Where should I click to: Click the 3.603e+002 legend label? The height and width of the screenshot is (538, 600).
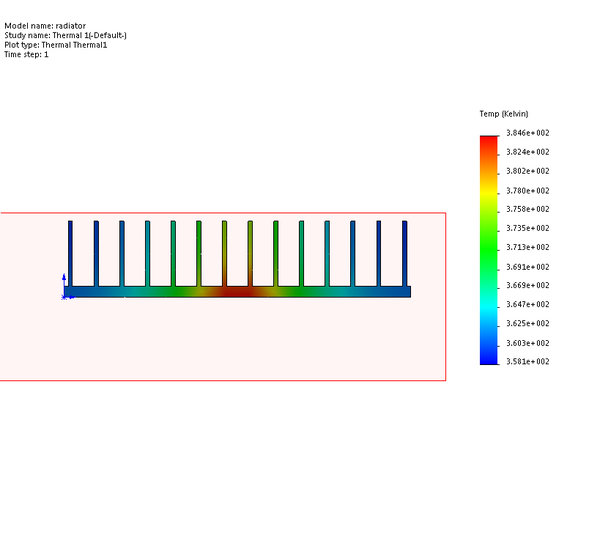(528, 343)
